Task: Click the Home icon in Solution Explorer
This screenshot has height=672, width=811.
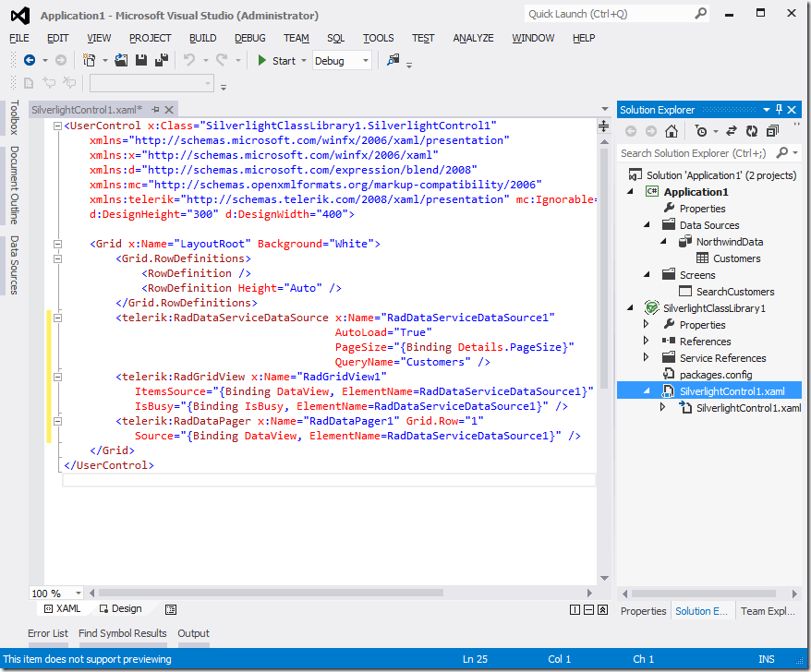Action: [x=672, y=131]
